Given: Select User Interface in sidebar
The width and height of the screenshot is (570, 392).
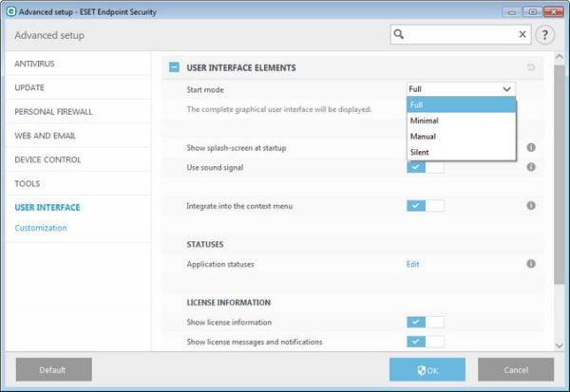Looking at the screenshot, I should [x=47, y=208].
